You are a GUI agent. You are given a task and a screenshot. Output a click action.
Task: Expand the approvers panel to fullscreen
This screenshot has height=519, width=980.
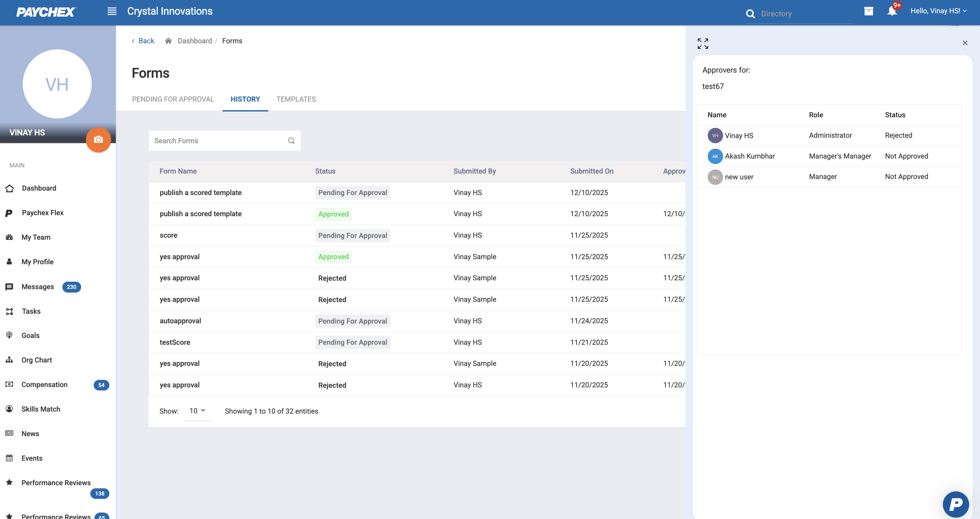[x=703, y=43]
